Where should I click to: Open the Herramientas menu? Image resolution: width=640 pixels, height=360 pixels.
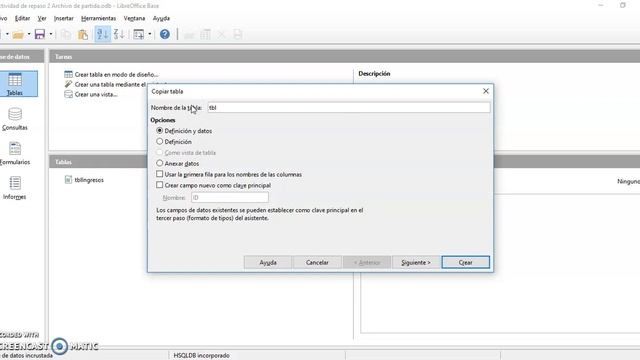pos(98,18)
